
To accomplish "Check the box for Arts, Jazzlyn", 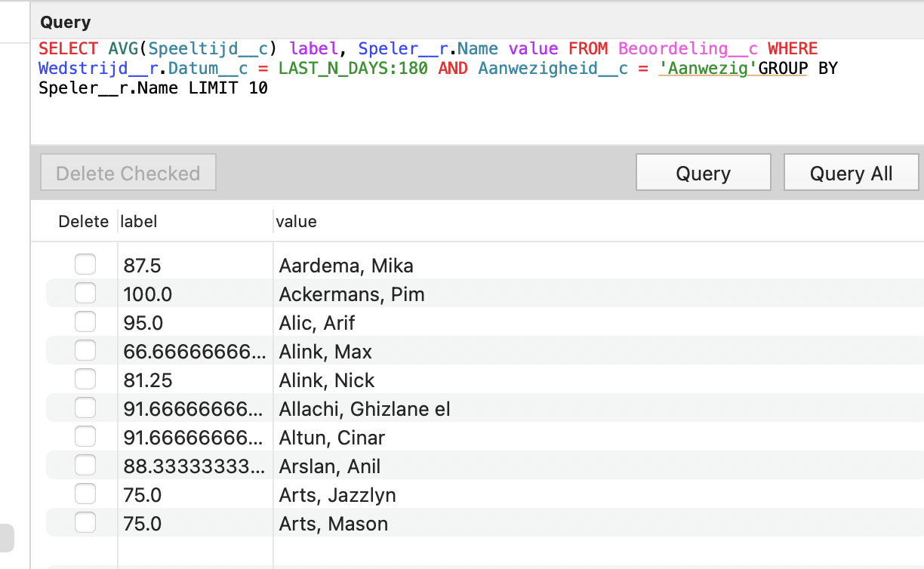I will tap(85, 494).
